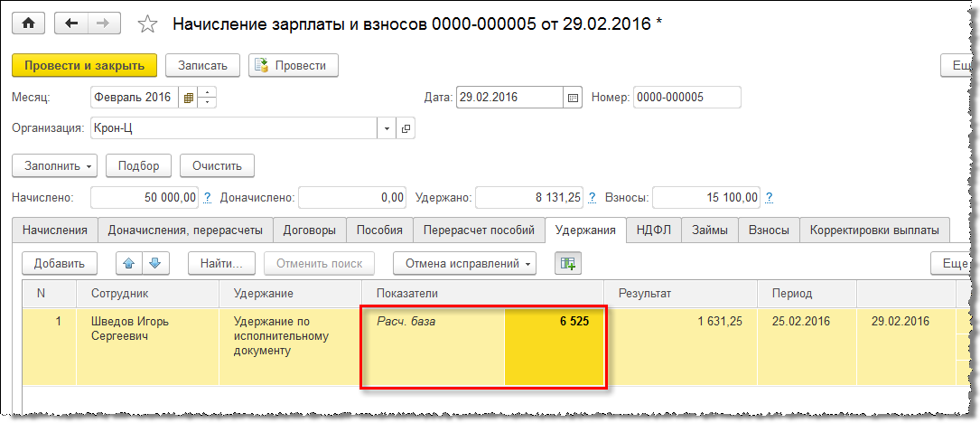
Task: Click the Удержание column header
Action: (290, 294)
